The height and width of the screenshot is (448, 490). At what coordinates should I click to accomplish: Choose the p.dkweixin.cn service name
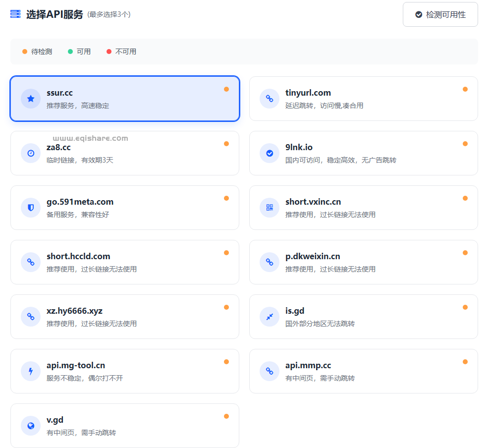coord(313,256)
